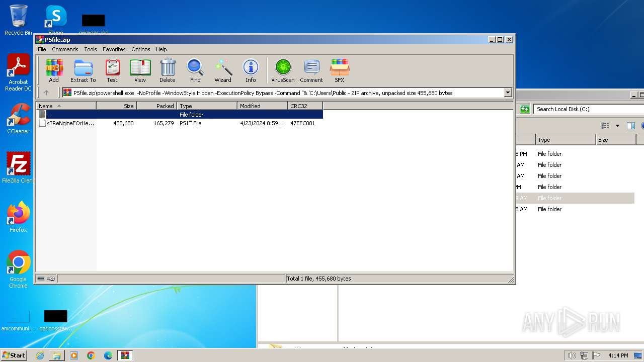Click the 165,279 packed size cell

[164, 123]
